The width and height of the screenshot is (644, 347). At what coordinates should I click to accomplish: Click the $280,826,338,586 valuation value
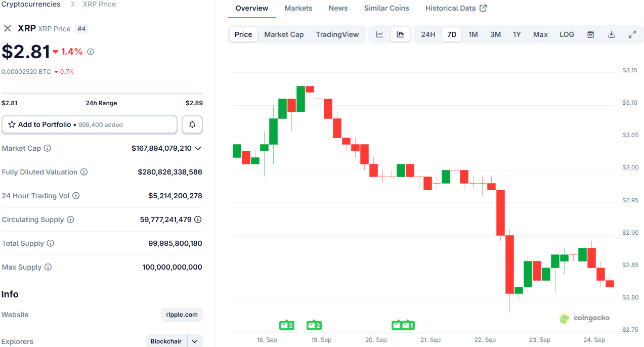point(170,172)
